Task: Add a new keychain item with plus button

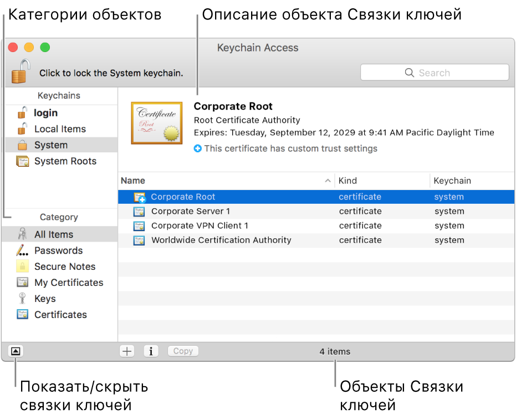Action: coord(127,351)
